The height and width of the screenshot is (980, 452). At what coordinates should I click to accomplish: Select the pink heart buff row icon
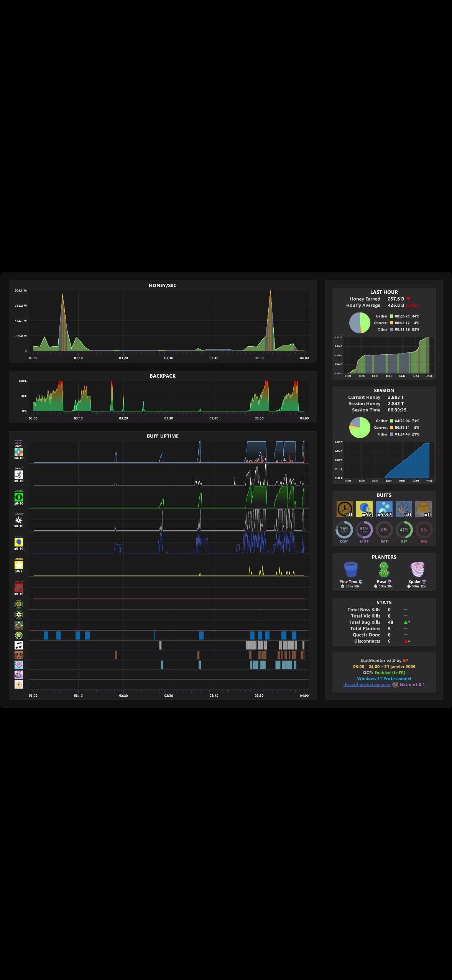pos(19,664)
